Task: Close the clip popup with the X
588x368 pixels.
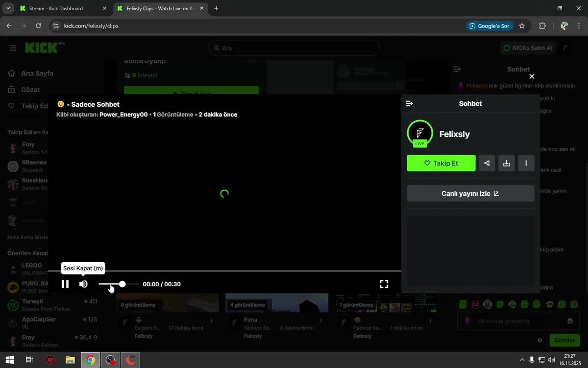Action: [532, 77]
